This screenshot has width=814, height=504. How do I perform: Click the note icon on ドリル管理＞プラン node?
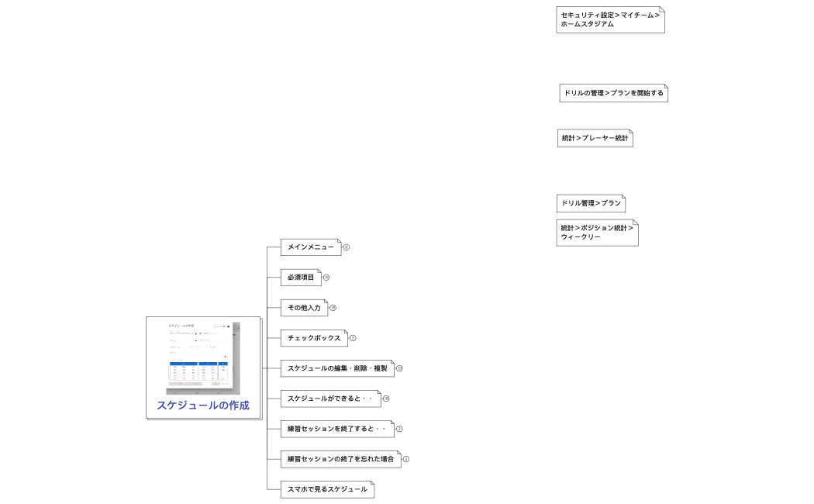pyautogui.click(x=623, y=197)
